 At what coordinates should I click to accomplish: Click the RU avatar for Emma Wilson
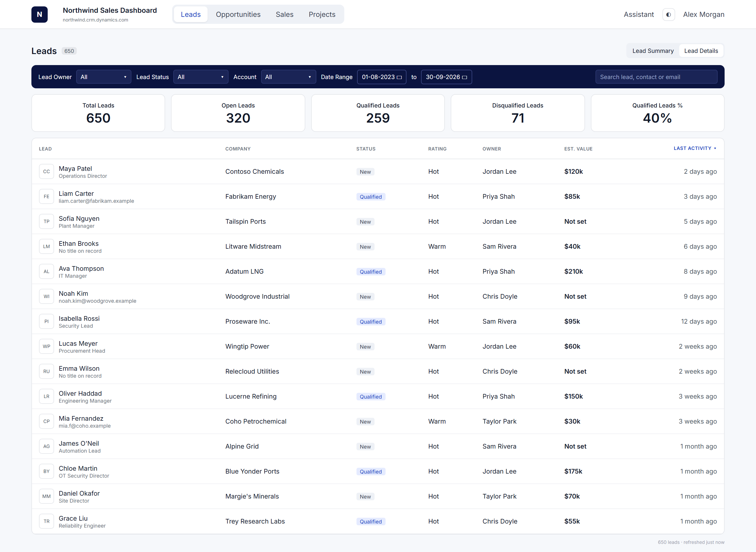pyautogui.click(x=47, y=371)
